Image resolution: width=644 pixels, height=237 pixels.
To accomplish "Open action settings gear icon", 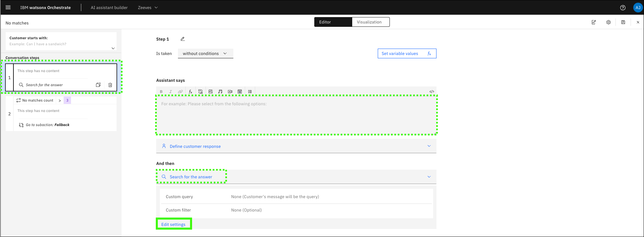I will pos(608,22).
